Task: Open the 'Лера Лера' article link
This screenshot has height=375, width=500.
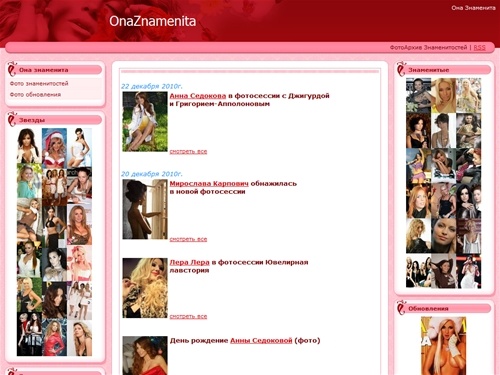Action: (x=189, y=262)
